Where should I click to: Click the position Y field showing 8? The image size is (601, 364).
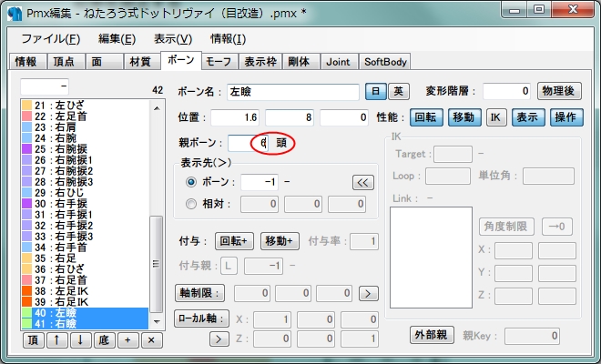(x=290, y=117)
